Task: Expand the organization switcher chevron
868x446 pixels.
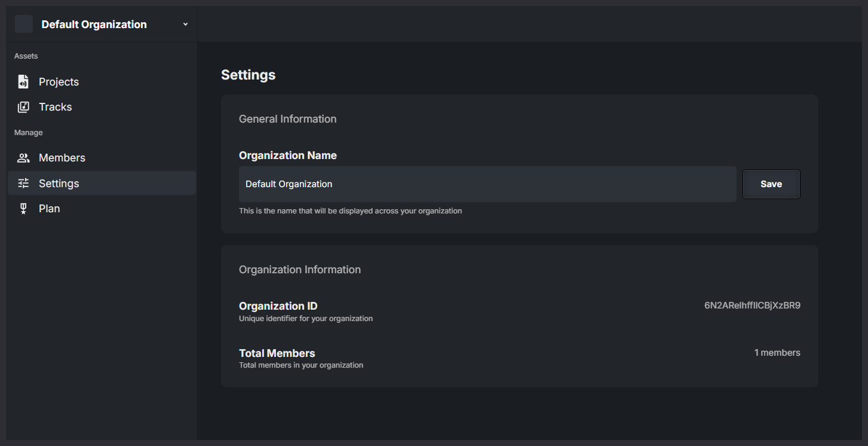Action: click(x=185, y=25)
